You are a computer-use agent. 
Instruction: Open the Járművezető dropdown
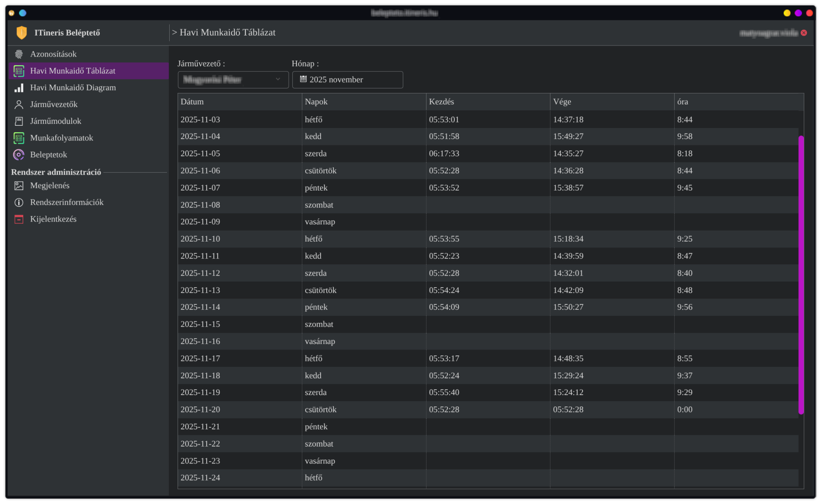233,80
